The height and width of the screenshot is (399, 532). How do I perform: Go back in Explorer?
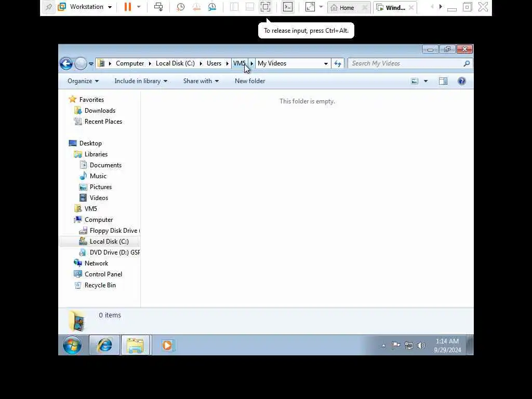(66, 63)
